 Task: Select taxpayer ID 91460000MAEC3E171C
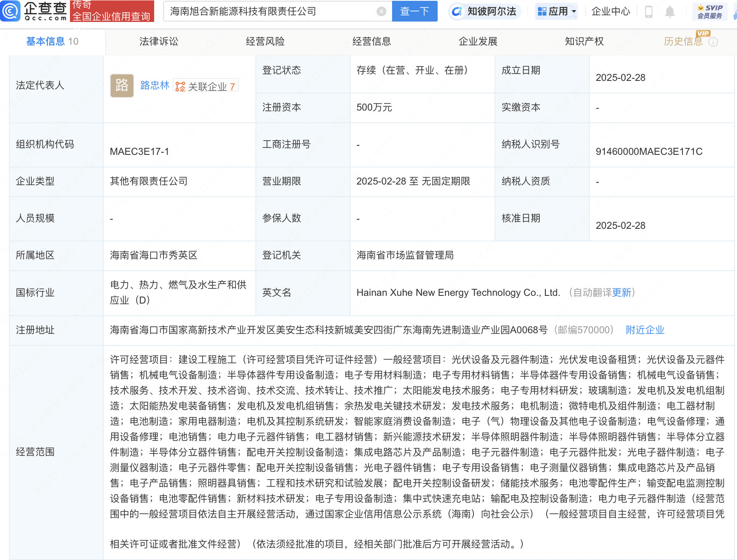[x=649, y=152]
